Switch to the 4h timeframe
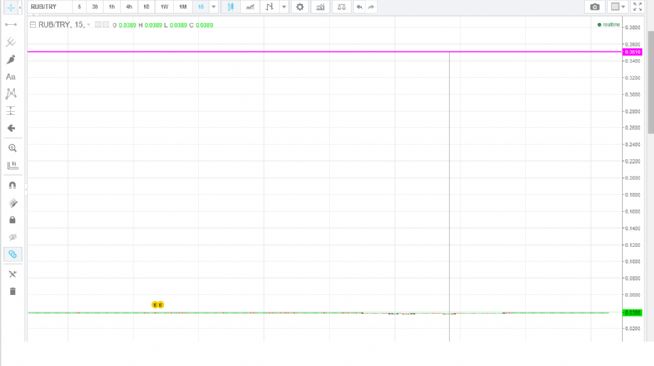654x366 pixels. pos(129,7)
